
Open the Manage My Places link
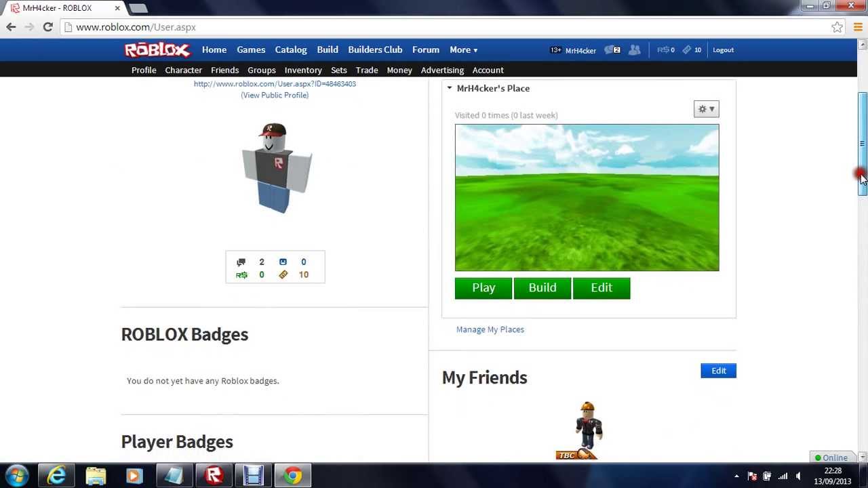coord(490,329)
